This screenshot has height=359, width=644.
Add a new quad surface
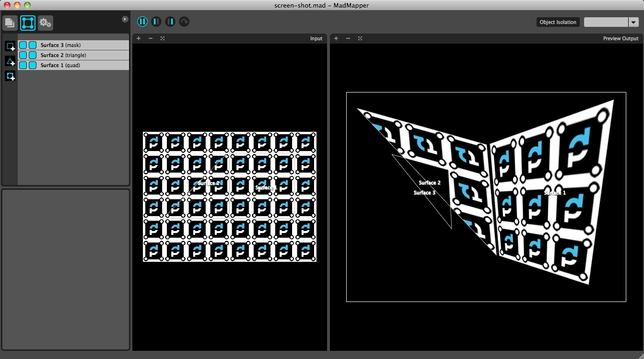click(x=10, y=46)
